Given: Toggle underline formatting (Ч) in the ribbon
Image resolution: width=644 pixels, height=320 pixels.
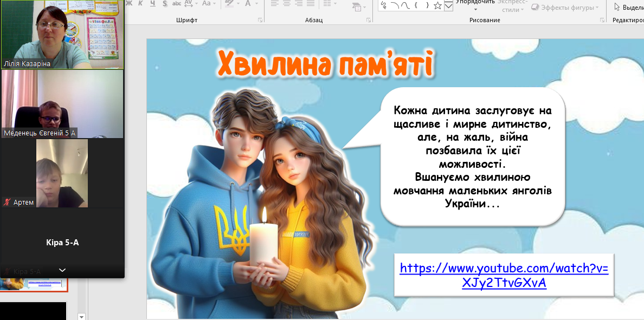Looking at the screenshot, I should (152, 3).
